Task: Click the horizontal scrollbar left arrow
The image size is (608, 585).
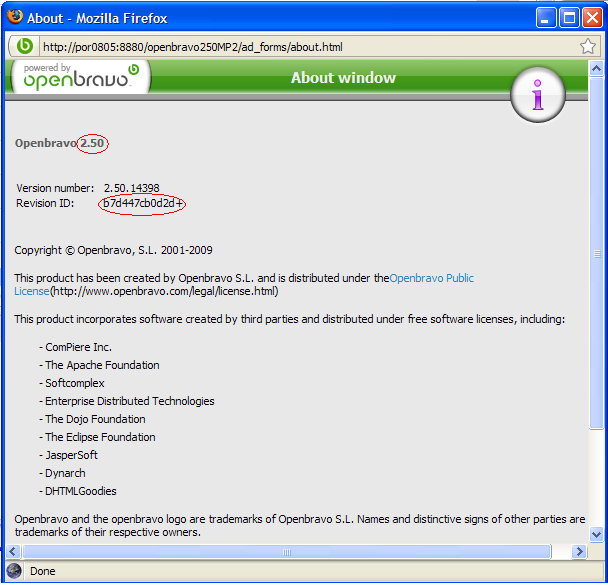Action: (13, 552)
